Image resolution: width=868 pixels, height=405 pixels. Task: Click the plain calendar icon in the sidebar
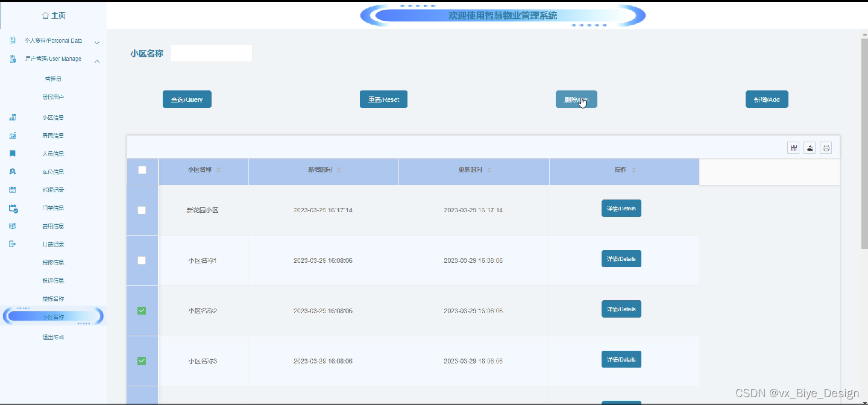point(13,190)
